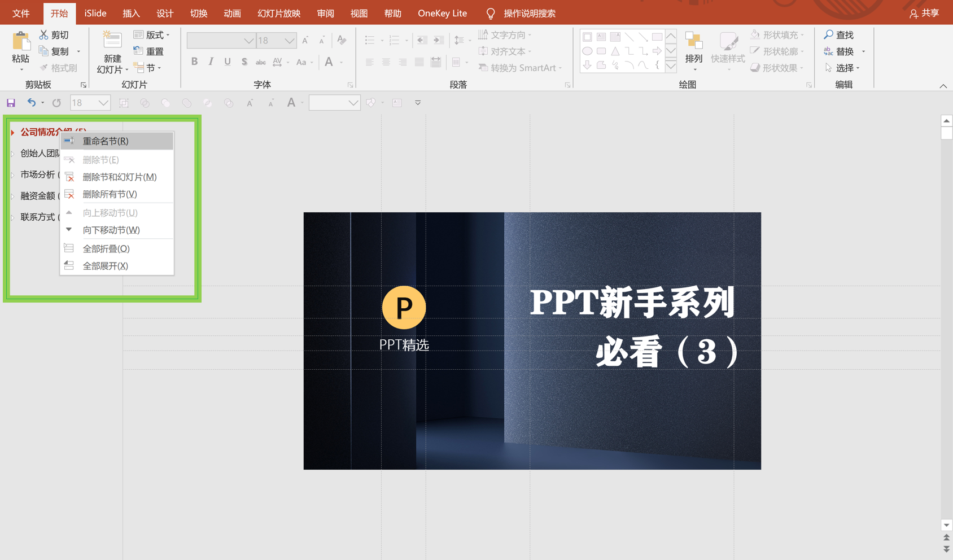Expand the shapes gallery more arrow
The height and width of the screenshot is (560, 953).
tap(671, 66)
